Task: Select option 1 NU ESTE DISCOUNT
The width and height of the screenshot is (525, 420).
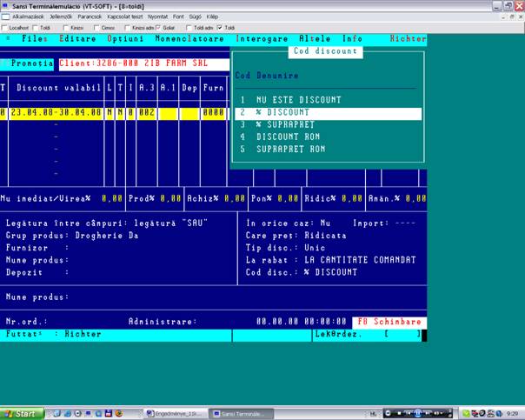Action: (x=329, y=100)
